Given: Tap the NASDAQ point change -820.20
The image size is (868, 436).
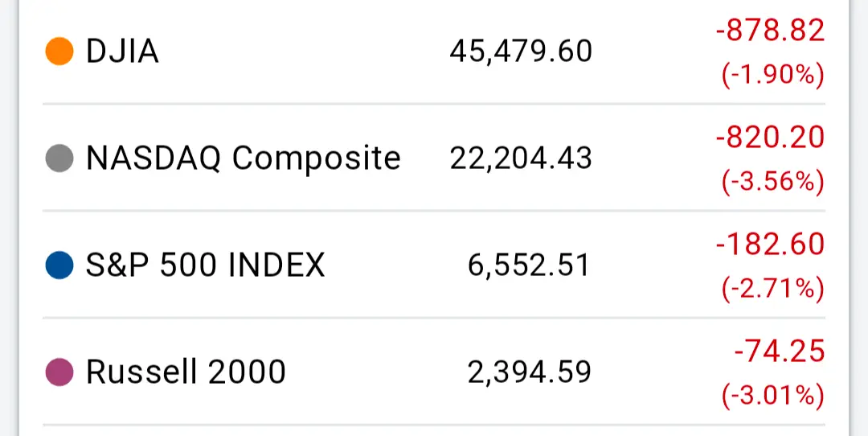Looking at the screenshot, I should pos(770,138).
